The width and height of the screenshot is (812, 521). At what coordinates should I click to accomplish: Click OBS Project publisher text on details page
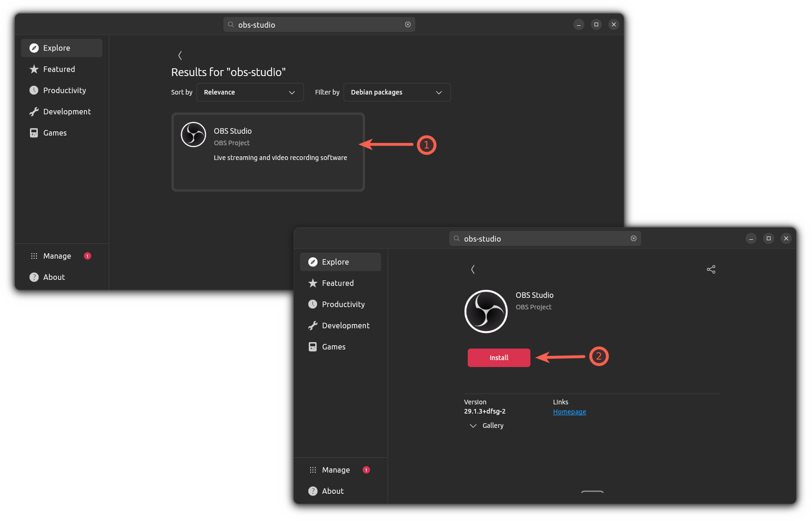pos(534,307)
